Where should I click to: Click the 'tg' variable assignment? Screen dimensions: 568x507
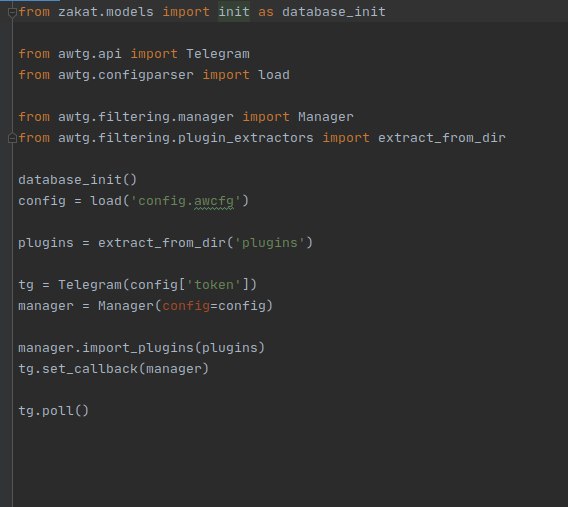point(26,285)
